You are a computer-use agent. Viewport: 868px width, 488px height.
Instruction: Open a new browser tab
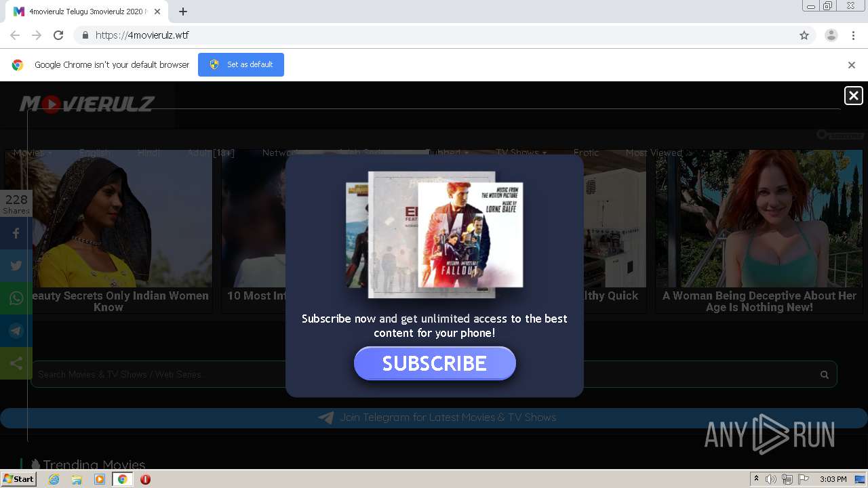(x=183, y=12)
